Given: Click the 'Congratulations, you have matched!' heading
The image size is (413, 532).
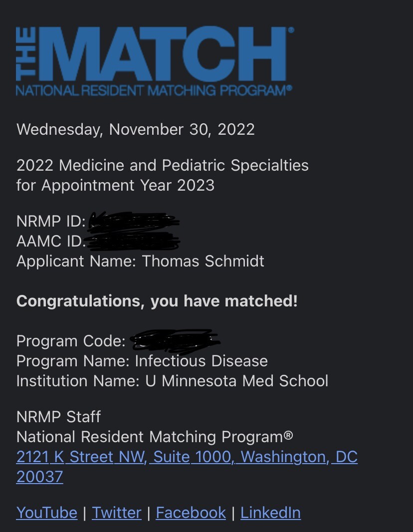Looking at the screenshot, I should click(x=157, y=301).
